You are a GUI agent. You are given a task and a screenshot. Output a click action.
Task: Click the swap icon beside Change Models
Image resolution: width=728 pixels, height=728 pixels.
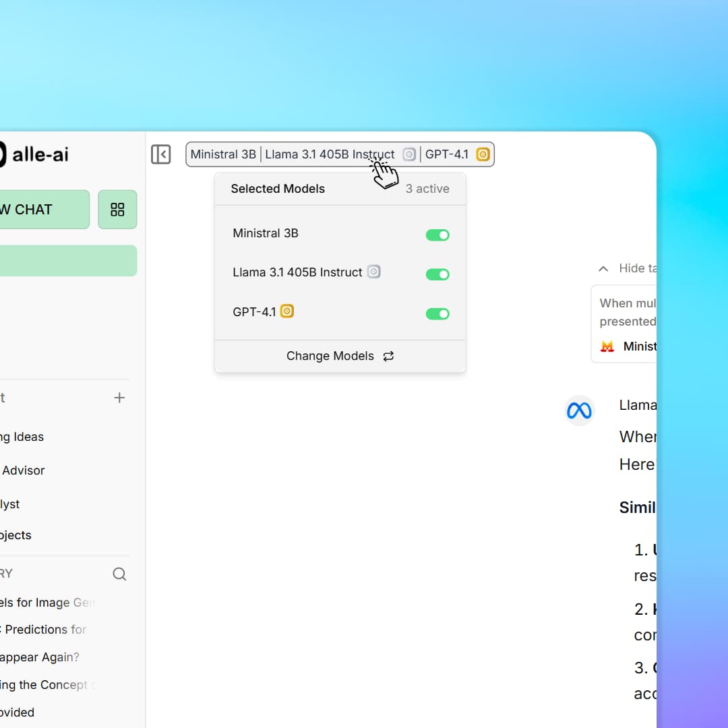pos(388,356)
